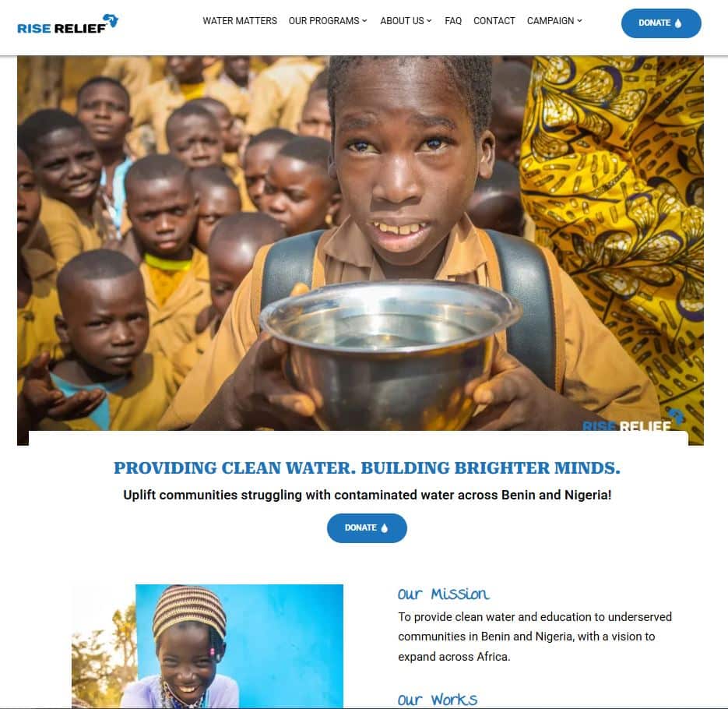Click the Rise Relief logo

pos(68,23)
